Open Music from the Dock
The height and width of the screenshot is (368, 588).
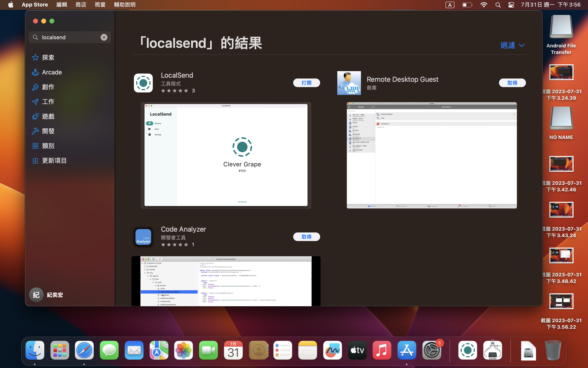click(382, 350)
